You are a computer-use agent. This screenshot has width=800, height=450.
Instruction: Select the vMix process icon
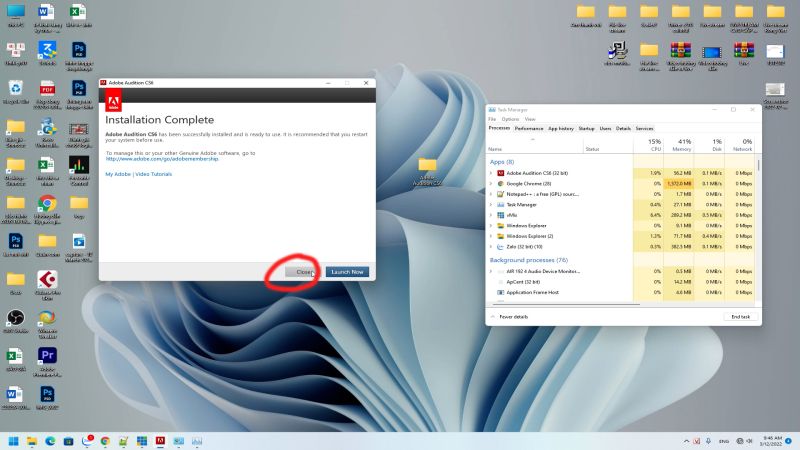[x=500, y=215]
